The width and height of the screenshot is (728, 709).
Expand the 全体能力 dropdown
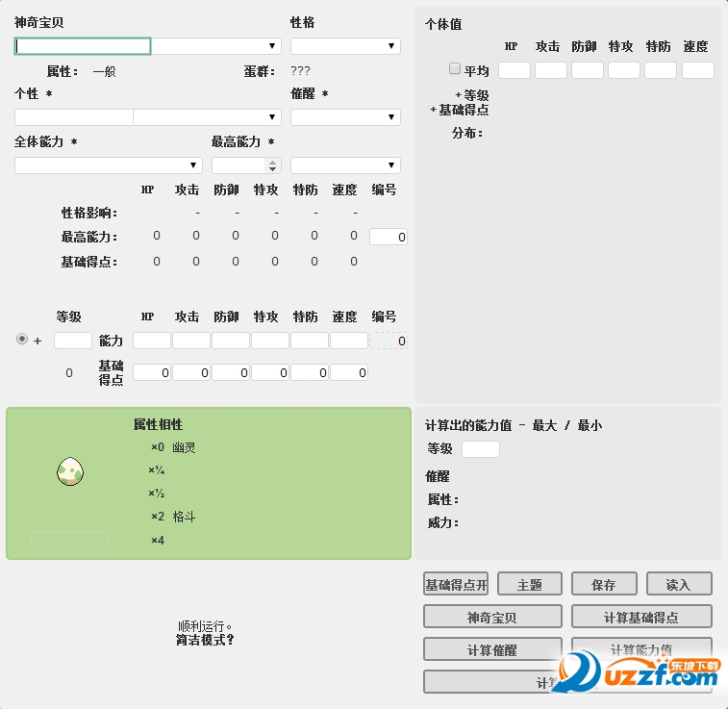pos(108,165)
